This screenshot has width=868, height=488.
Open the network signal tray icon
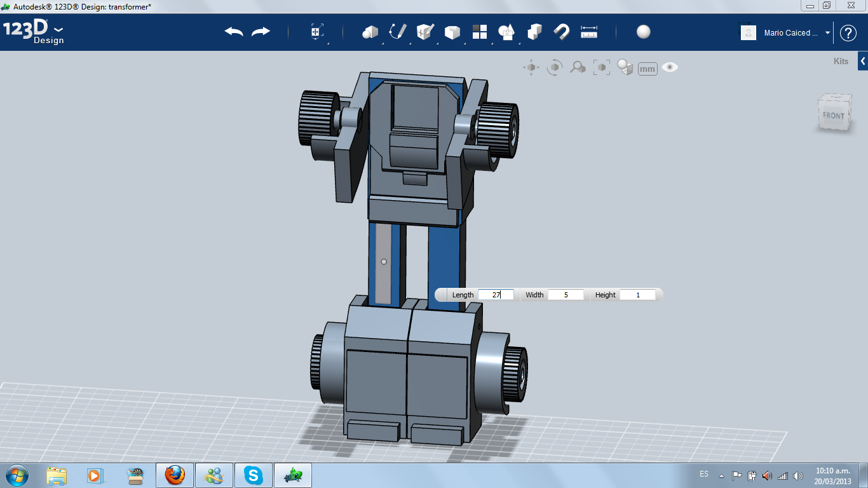click(783, 475)
